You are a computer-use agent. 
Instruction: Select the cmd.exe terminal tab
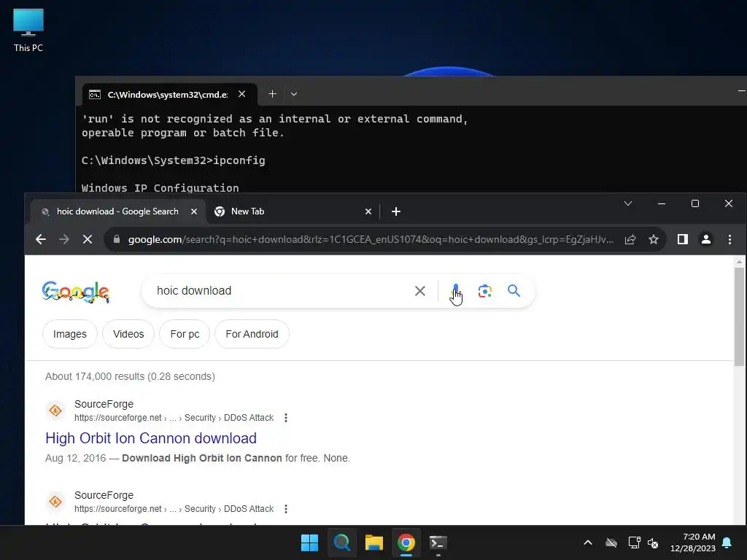point(168,94)
